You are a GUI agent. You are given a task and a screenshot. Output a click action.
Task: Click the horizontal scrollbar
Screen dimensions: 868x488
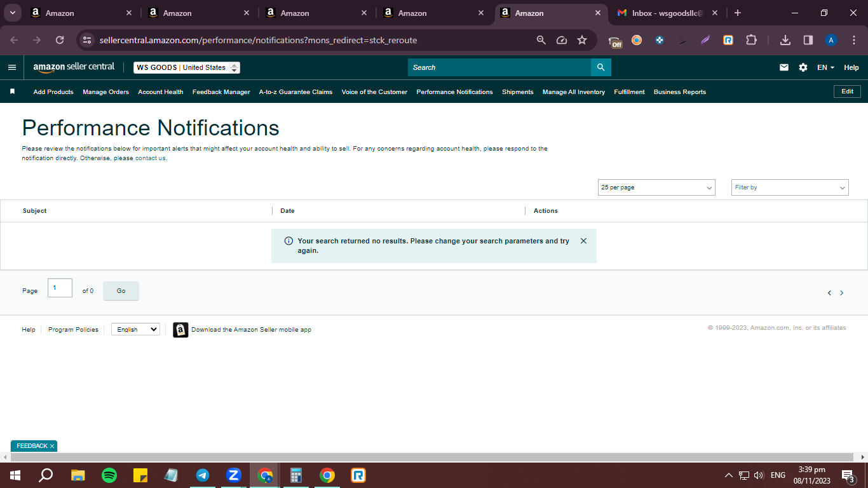(x=431, y=457)
